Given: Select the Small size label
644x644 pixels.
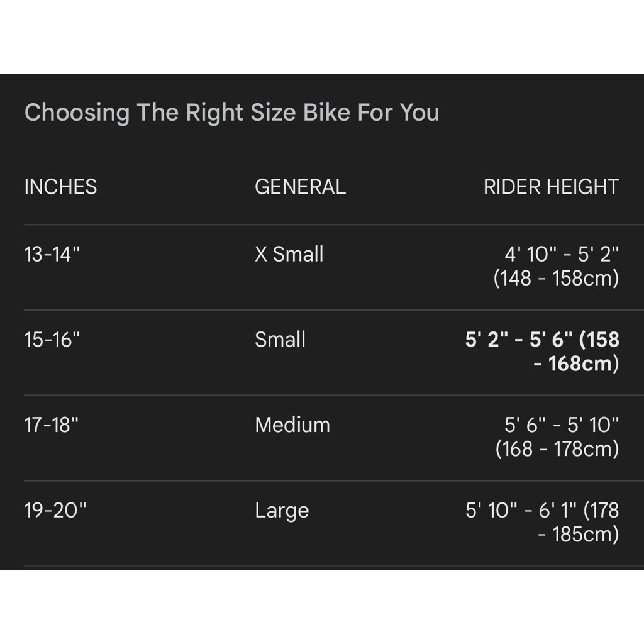Looking at the screenshot, I should tap(280, 340).
